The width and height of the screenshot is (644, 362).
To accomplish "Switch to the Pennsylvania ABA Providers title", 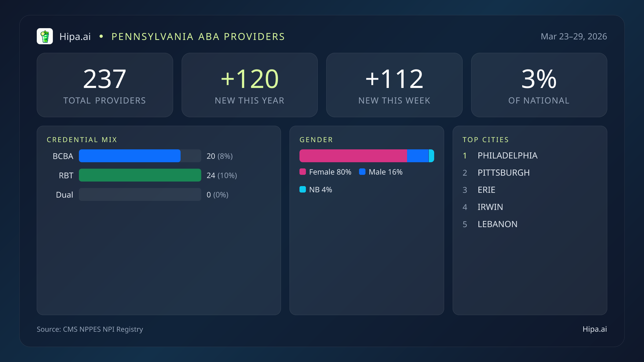I will coord(198,36).
